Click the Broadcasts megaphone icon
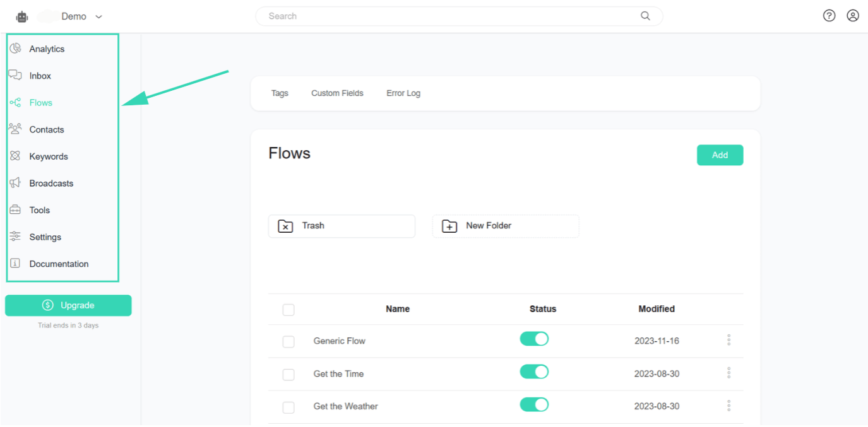868x427 pixels. pyautogui.click(x=15, y=183)
